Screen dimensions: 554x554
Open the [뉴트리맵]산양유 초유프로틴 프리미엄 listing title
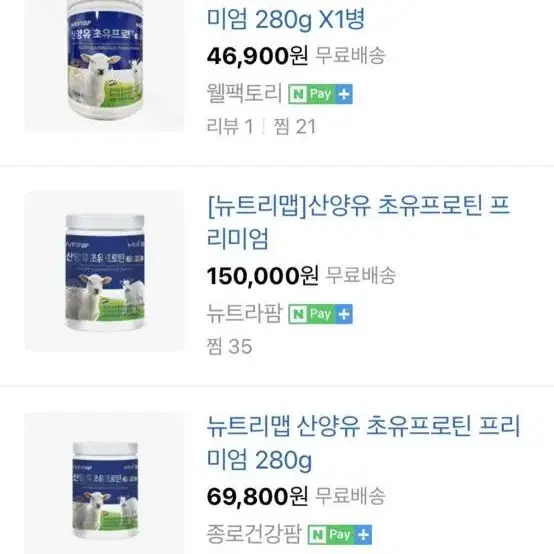coord(358,222)
